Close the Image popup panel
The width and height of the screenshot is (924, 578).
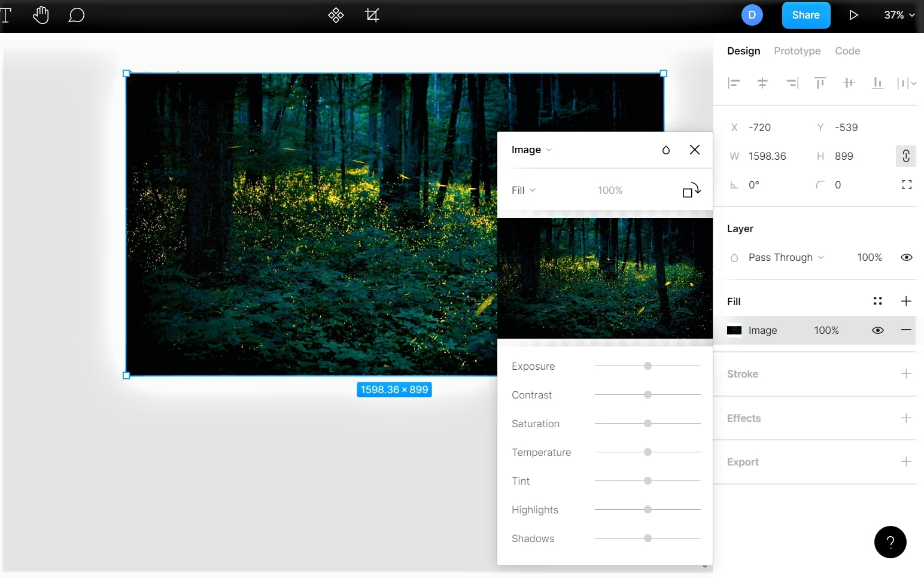tap(695, 150)
